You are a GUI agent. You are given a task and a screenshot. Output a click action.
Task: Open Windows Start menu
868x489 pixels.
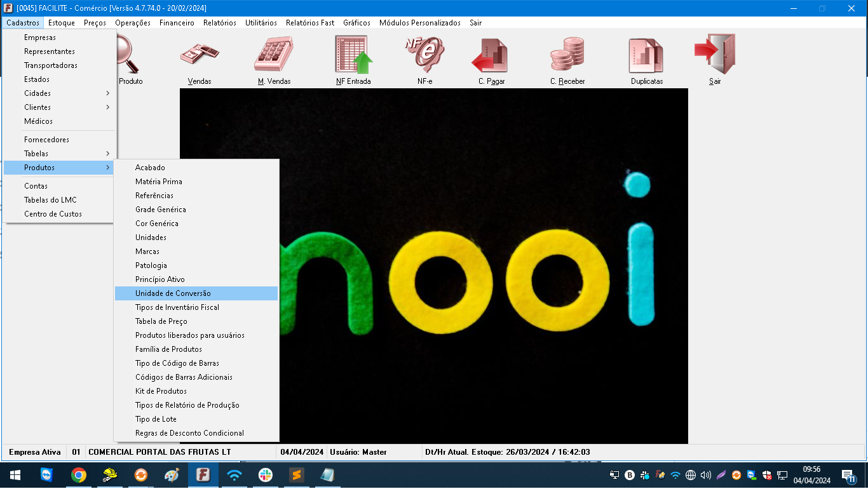coord(15,475)
